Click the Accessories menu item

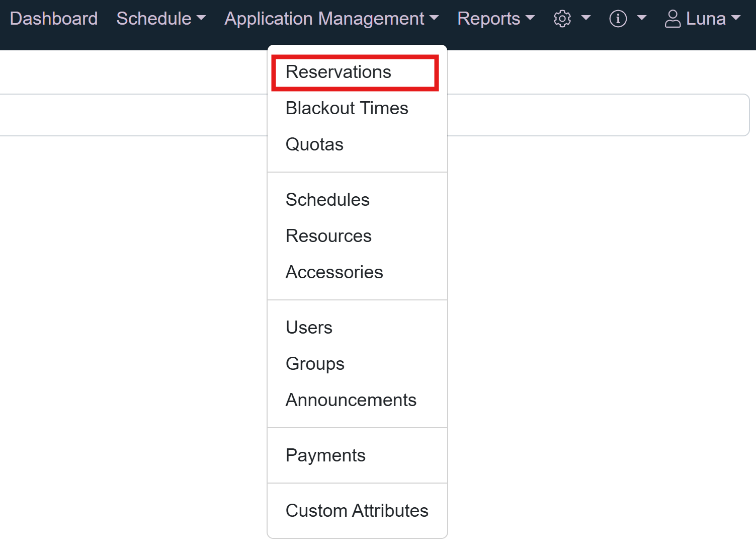[334, 272]
